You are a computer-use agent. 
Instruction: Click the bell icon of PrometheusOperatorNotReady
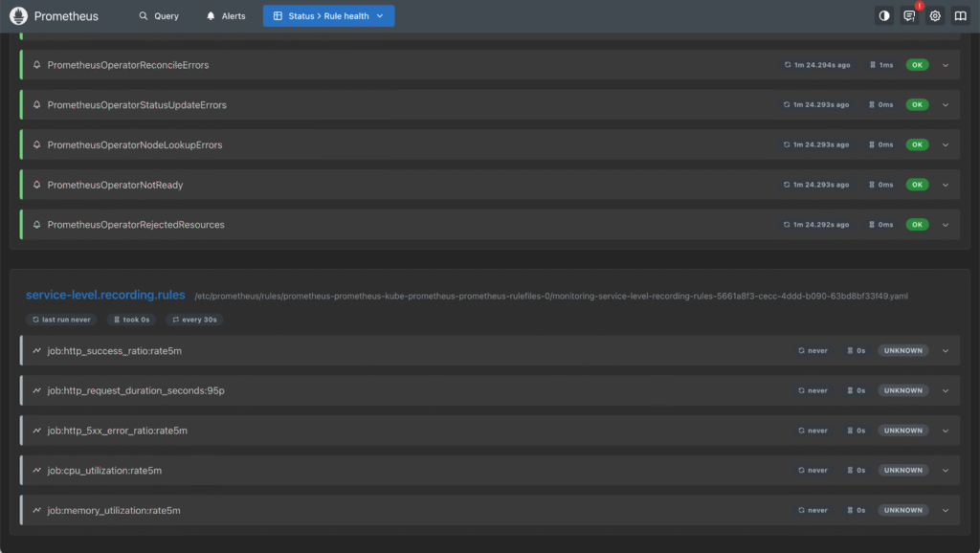click(x=37, y=185)
